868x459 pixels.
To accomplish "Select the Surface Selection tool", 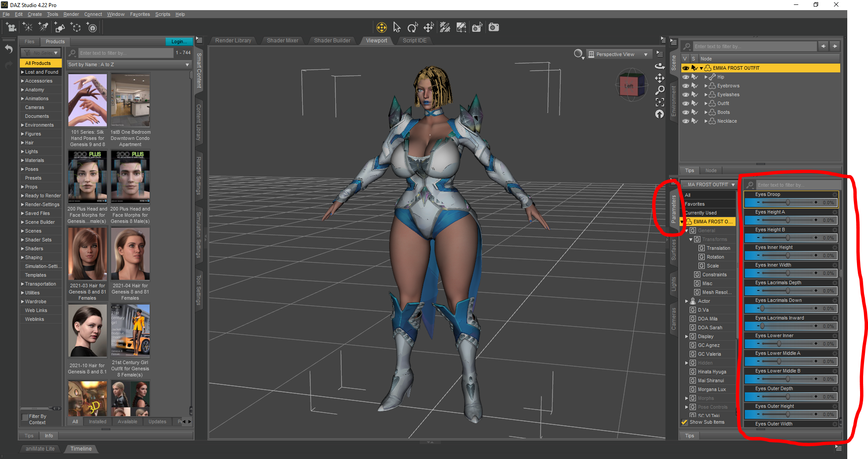I will tap(445, 27).
